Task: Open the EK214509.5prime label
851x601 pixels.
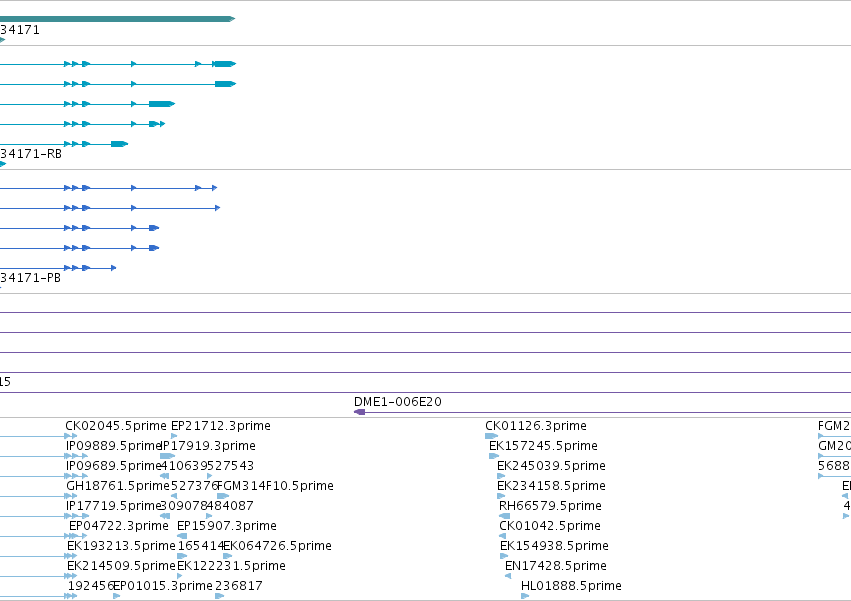Action: [x=121, y=566]
